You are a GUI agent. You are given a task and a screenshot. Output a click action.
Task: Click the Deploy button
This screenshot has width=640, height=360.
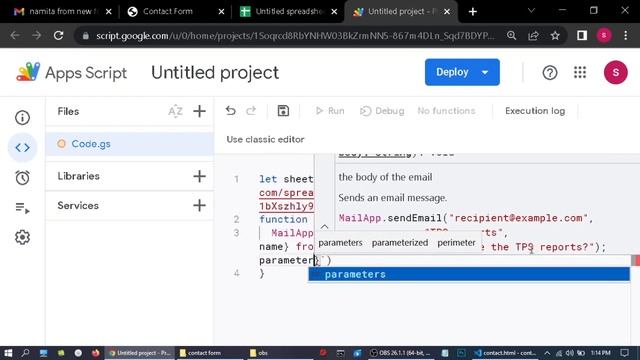point(452,72)
